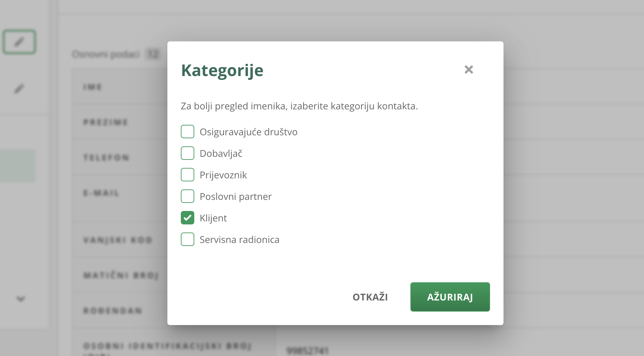Viewport: 644px width, 356px height.
Task: Select the highlighted green sidebar item
Action: point(17,166)
